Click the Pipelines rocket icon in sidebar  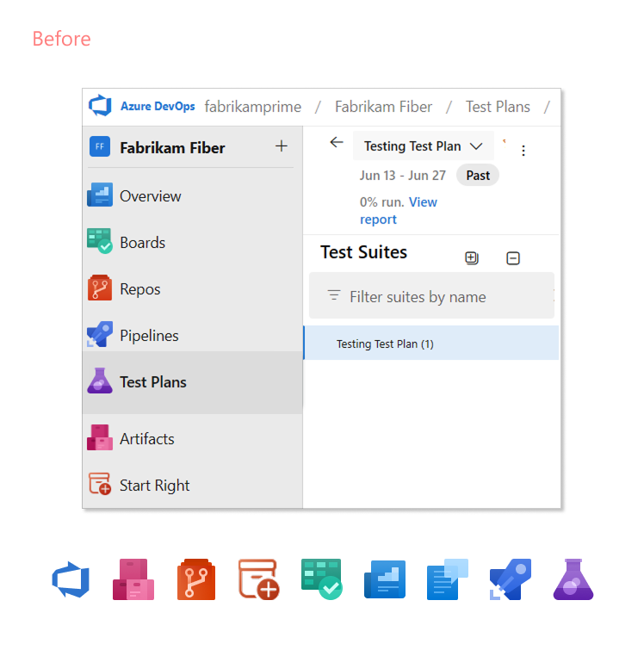pyautogui.click(x=100, y=334)
